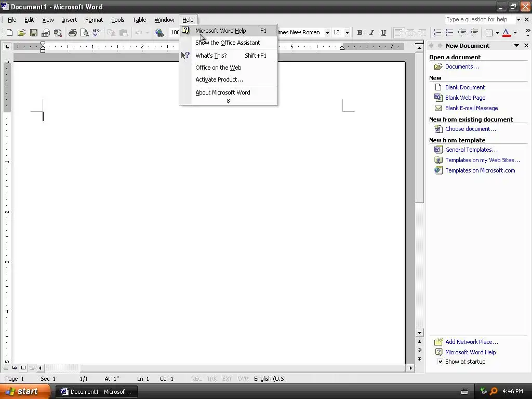Click the Previous Page double-arrow button

[419, 341]
